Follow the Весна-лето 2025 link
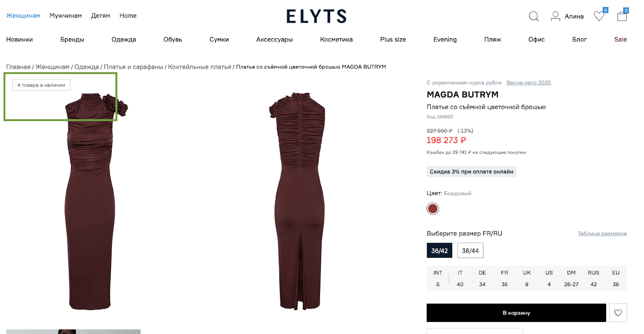Screen dimensions: 644x334 coord(528,83)
